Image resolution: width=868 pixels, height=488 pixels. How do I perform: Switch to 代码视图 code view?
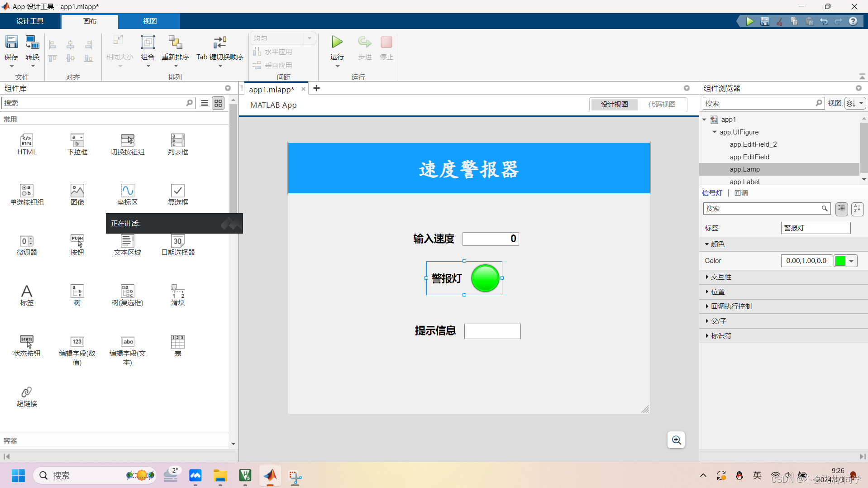[662, 105]
